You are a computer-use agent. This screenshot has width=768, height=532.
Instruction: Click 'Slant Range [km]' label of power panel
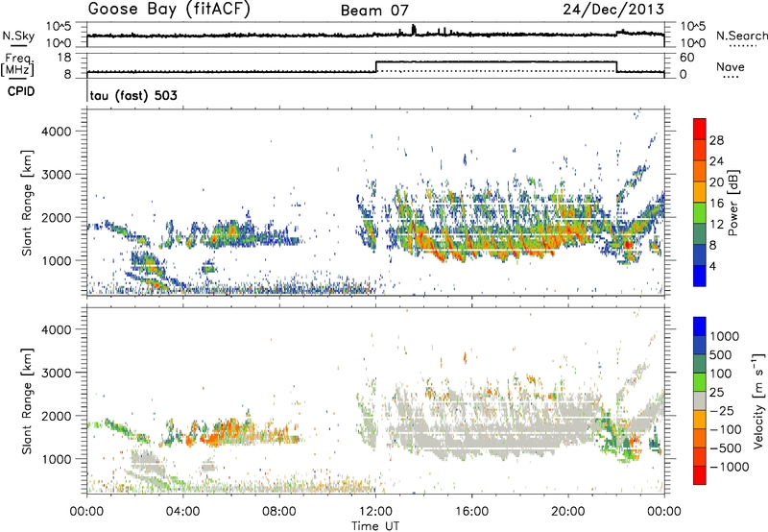pos(27,203)
